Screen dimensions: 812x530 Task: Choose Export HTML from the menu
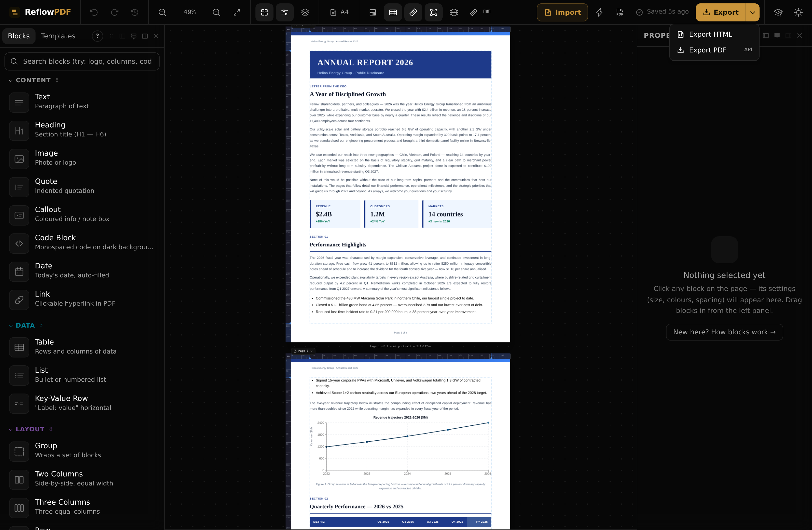point(714,34)
